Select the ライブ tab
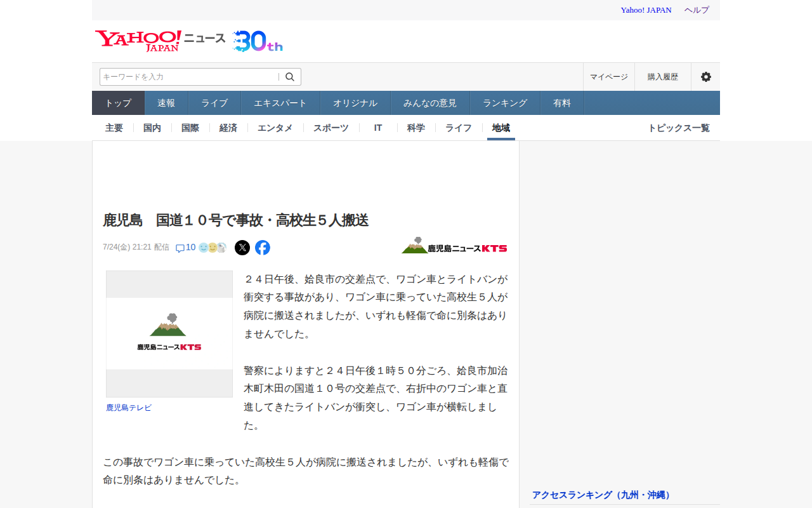The width and height of the screenshot is (812, 508). [214, 103]
